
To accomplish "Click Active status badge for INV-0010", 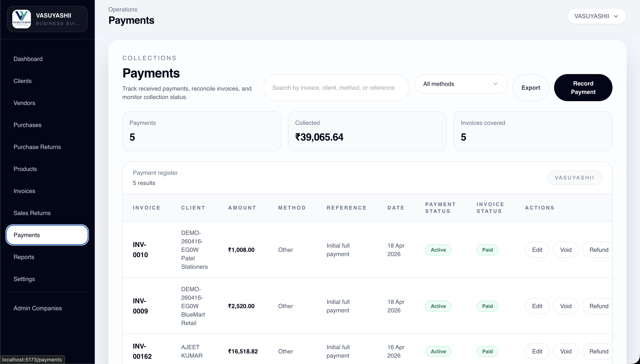I will click(x=438, y=250).
